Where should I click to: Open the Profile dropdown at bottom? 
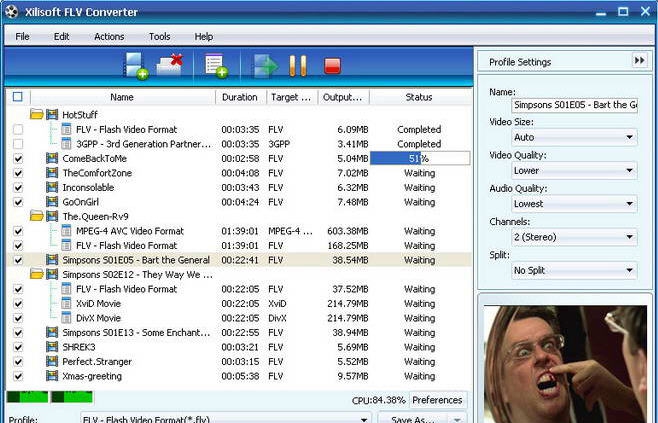[226, 418]
